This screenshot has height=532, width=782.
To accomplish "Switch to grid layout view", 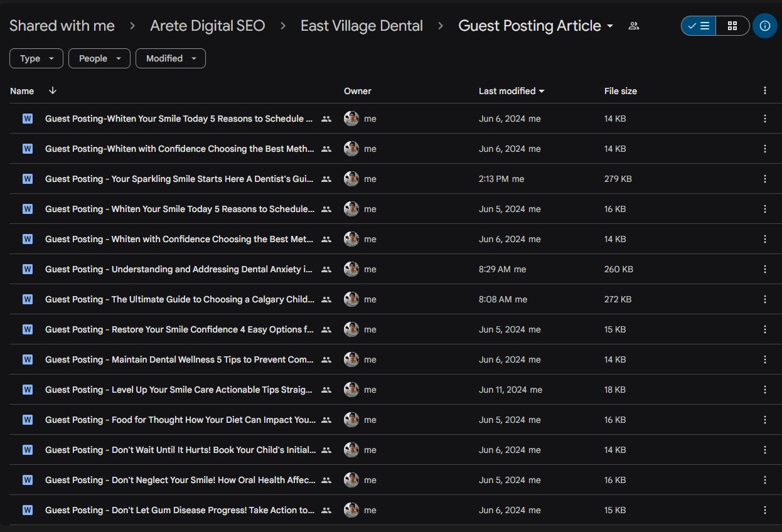I will [732, 26].
